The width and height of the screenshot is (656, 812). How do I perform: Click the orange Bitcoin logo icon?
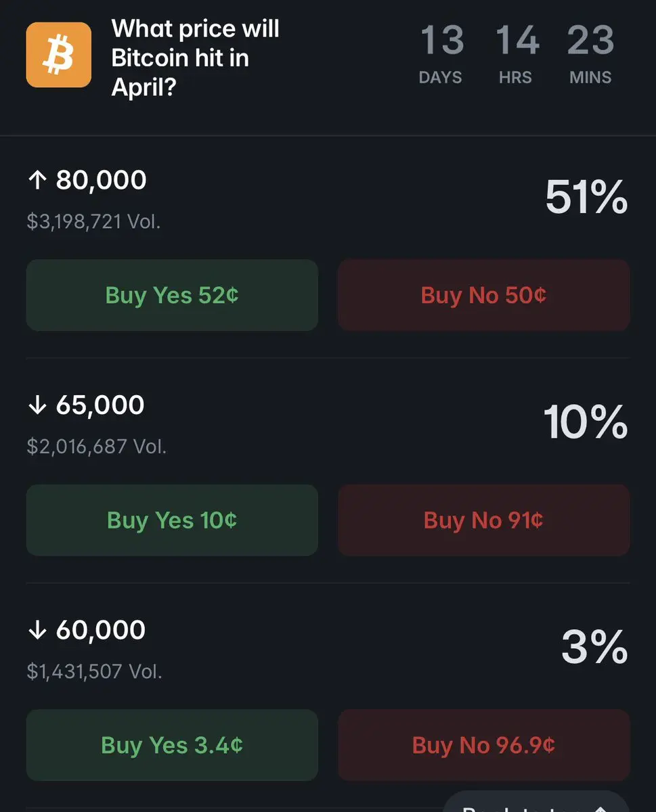click(x=58, y=55)
